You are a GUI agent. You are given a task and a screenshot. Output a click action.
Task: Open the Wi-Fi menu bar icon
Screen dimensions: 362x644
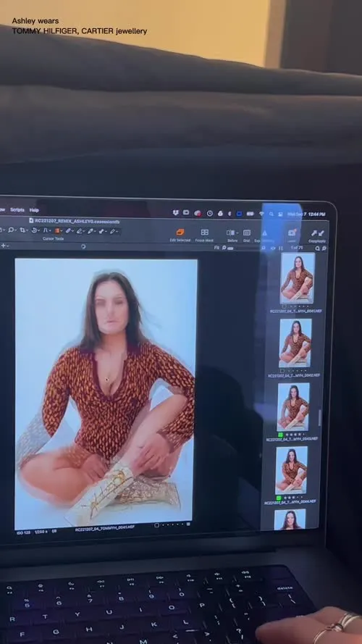coord(261,214)
